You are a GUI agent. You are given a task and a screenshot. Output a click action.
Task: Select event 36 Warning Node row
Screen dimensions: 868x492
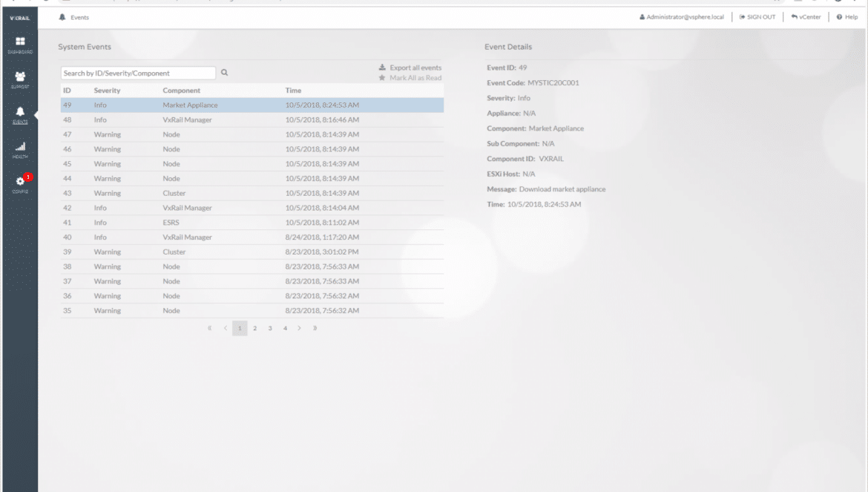[x=252, y=295]
